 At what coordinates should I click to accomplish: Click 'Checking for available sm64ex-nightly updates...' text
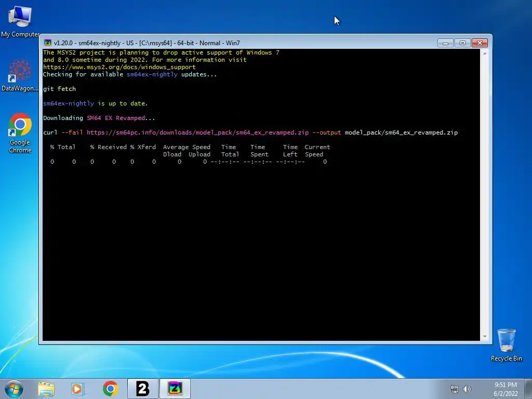tap(130, 74)
